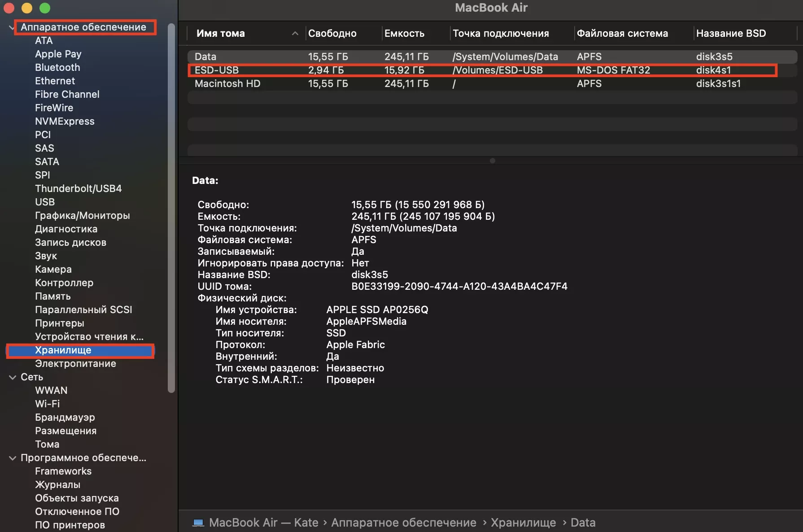Select Графика/Мониторы in sidebar
The image size is (803, 532).
pyautogui.click(x=83, y=215)
